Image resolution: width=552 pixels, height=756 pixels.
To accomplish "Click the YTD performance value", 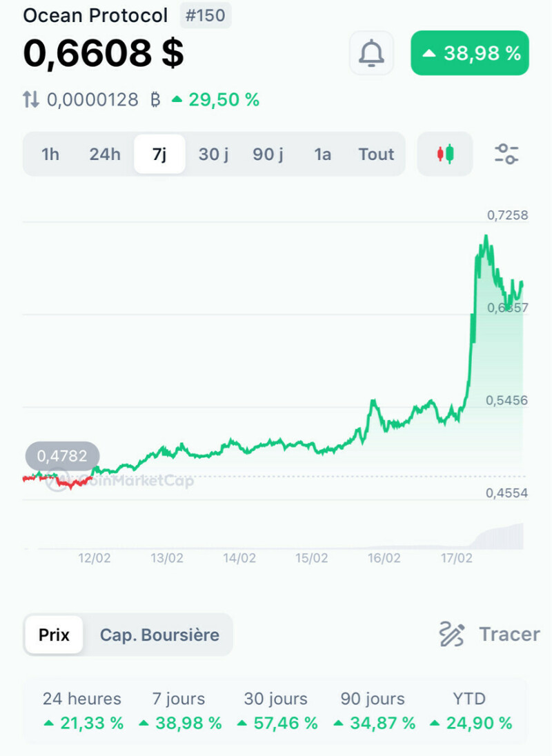I will pos(471,723).
